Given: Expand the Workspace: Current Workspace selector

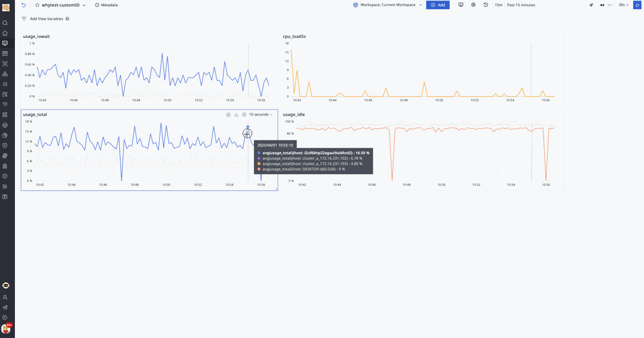Looking at the screenshot, I should [387, 5].
